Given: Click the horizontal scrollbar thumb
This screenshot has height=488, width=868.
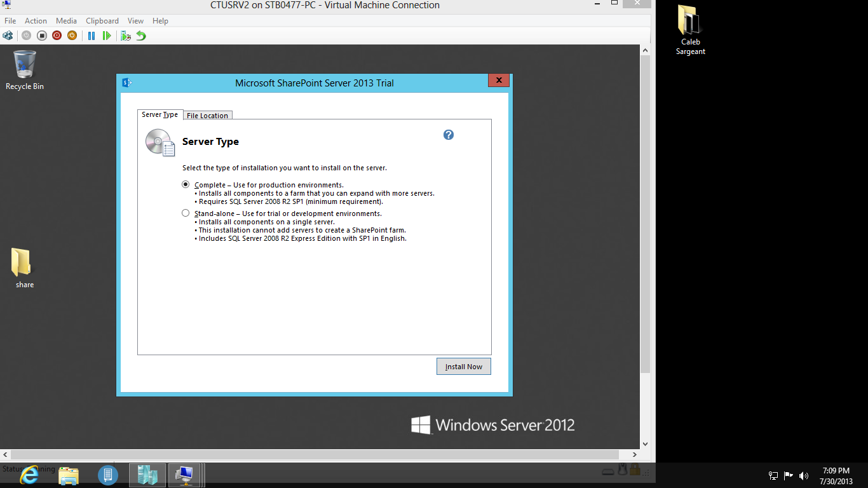Looking at the screenshot, I should (315, 455).
